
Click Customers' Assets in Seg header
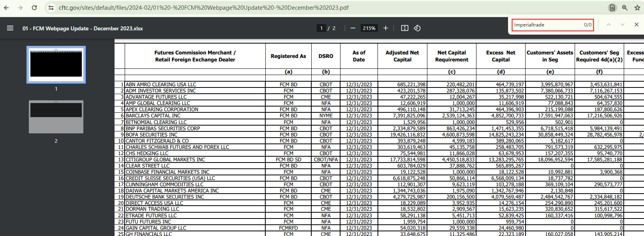[x=550, y=56]
